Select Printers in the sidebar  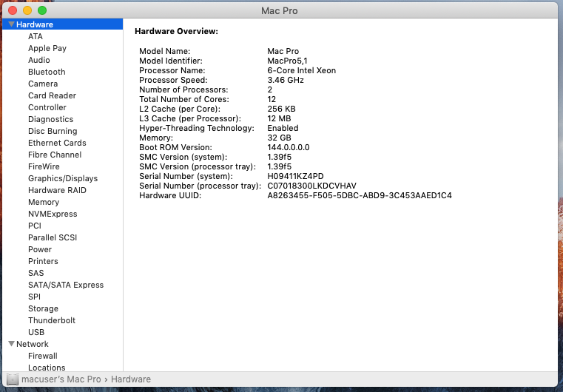click(43, 261)
